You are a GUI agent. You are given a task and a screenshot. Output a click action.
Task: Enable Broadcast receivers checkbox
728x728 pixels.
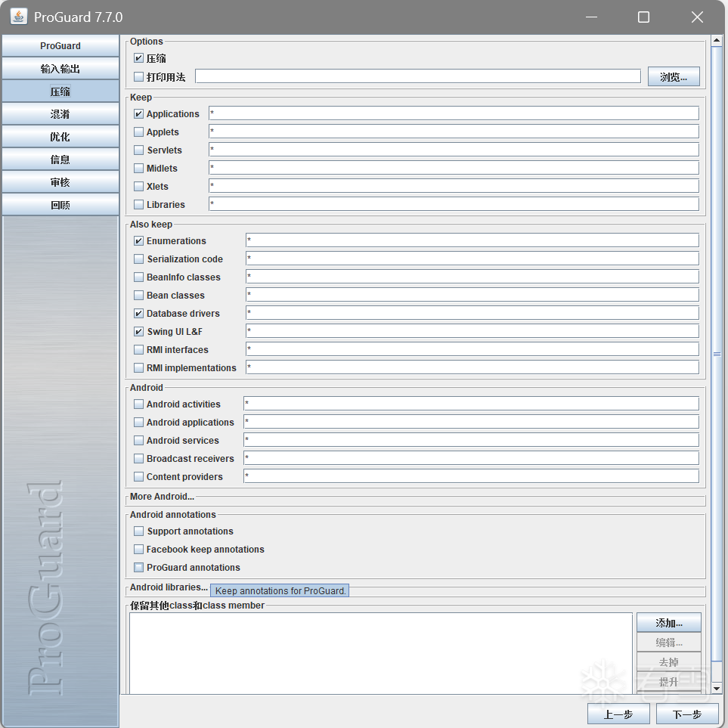138,458
